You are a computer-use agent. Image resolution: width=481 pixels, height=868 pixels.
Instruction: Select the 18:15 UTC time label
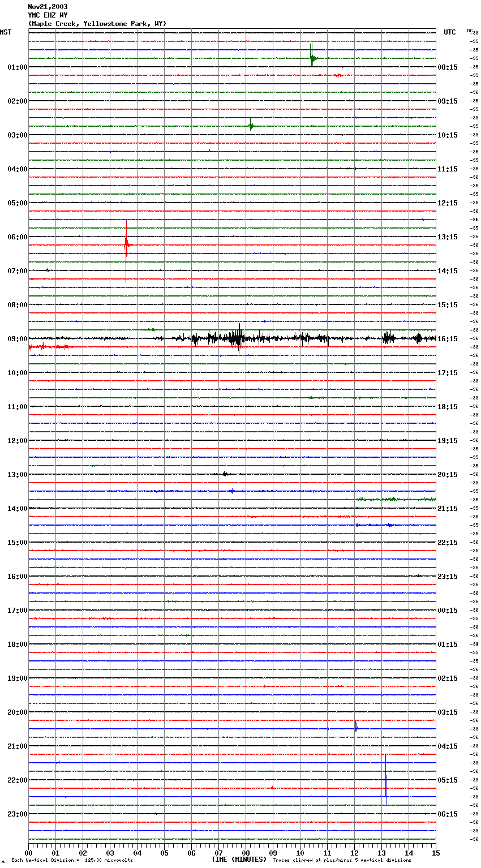pos(448,407)
